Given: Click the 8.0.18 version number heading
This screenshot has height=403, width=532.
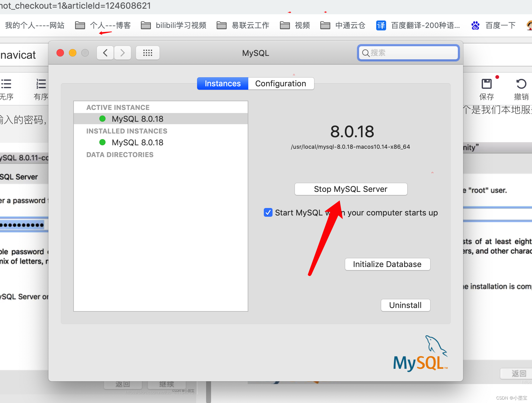Looking at the screenshot, I should (352, 132).
